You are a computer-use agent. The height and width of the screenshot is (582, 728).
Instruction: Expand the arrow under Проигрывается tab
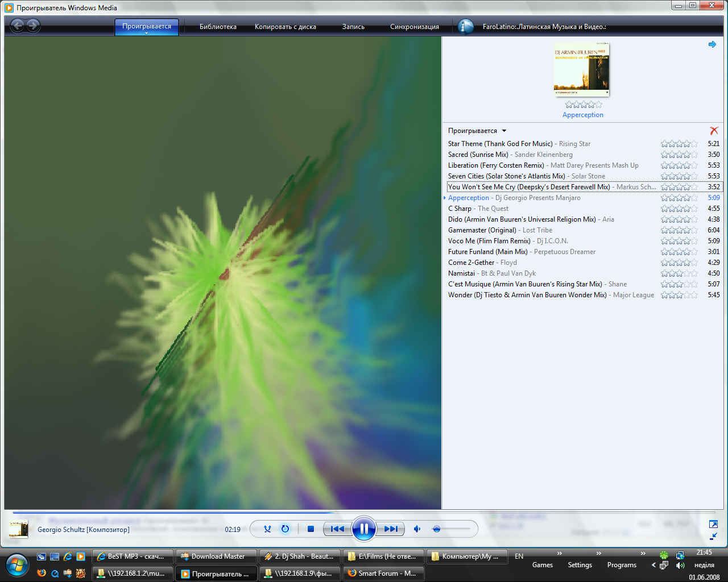point(147,34)
